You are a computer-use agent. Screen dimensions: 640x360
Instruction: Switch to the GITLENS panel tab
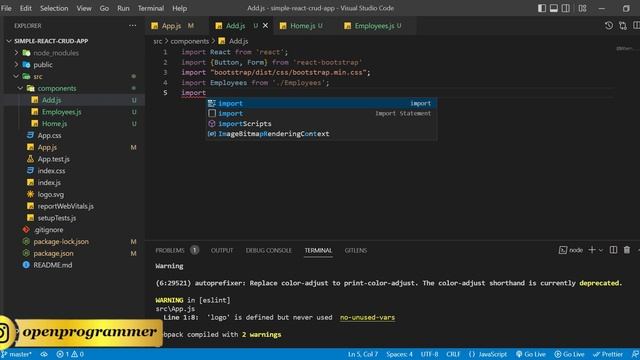pos(356,250)
